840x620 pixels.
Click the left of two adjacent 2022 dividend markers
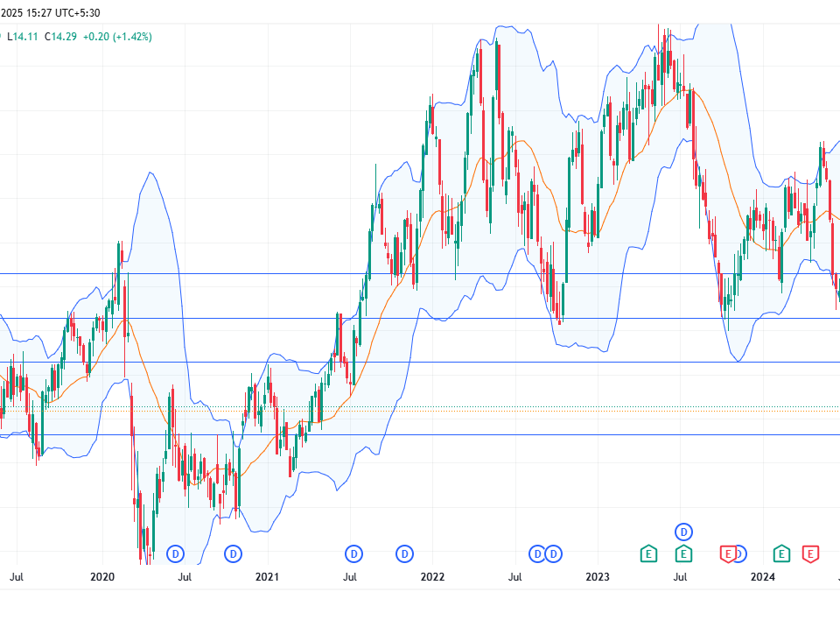536,553
